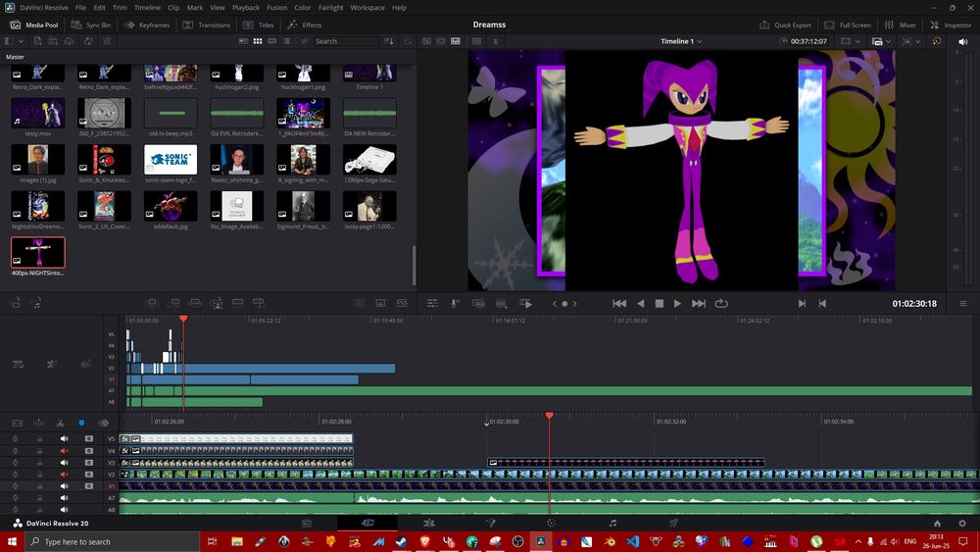Open project settings gear icon
The image size is (980, 552).
click(962, 524)
